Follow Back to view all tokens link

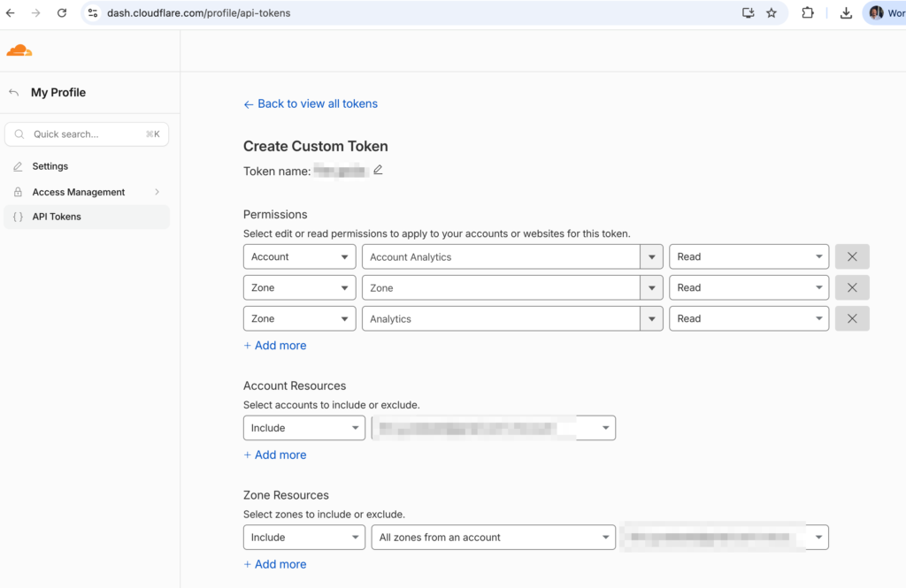[311, 104]
